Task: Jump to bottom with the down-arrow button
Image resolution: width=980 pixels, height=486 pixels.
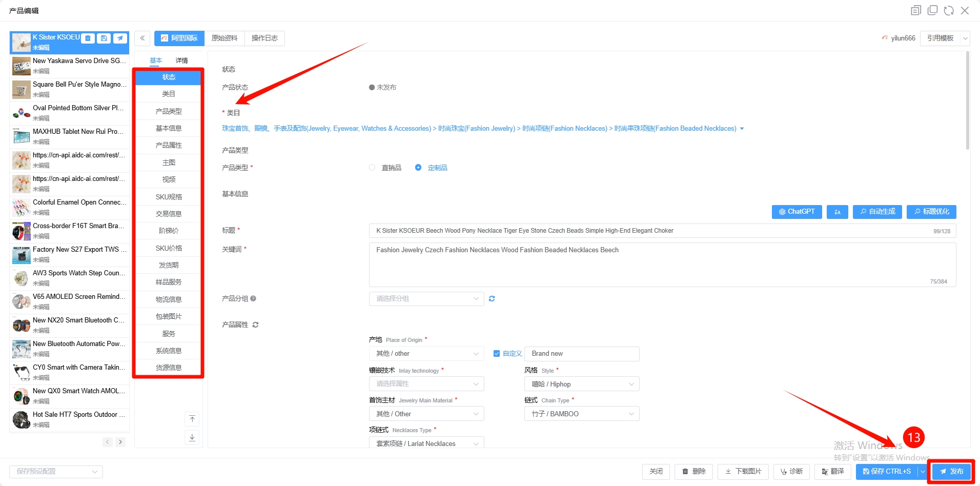Action: click(x=192, y=437)
